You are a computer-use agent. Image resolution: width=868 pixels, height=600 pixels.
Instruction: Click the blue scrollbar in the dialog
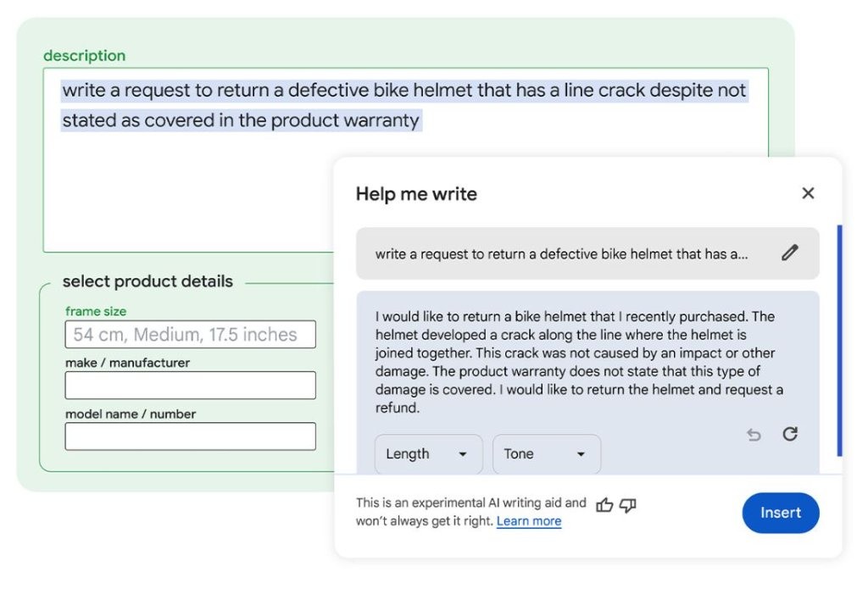(839, 339)
